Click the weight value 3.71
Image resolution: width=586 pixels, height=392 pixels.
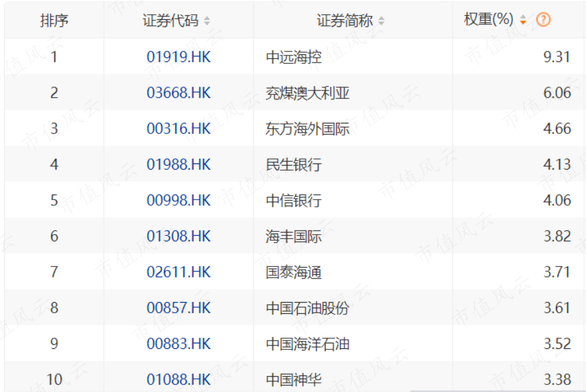(557, 272)
